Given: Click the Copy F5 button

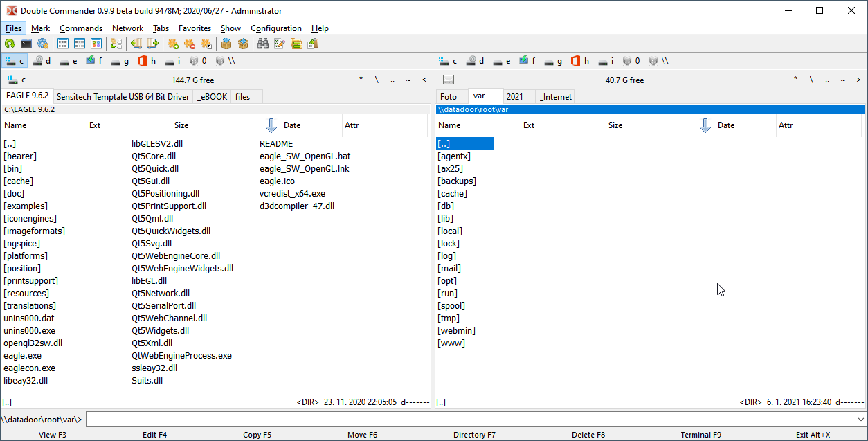Looking at the screenshot, I should click(257, 435).
